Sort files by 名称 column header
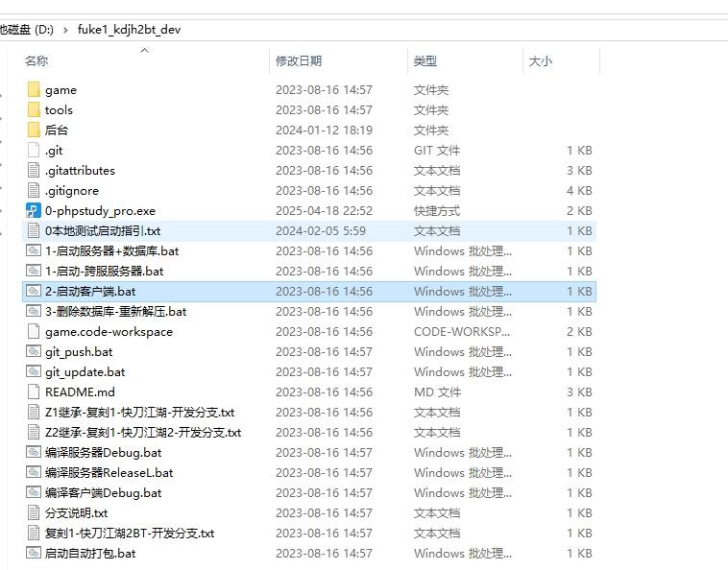The image size is (728, 570). point(36,60)
